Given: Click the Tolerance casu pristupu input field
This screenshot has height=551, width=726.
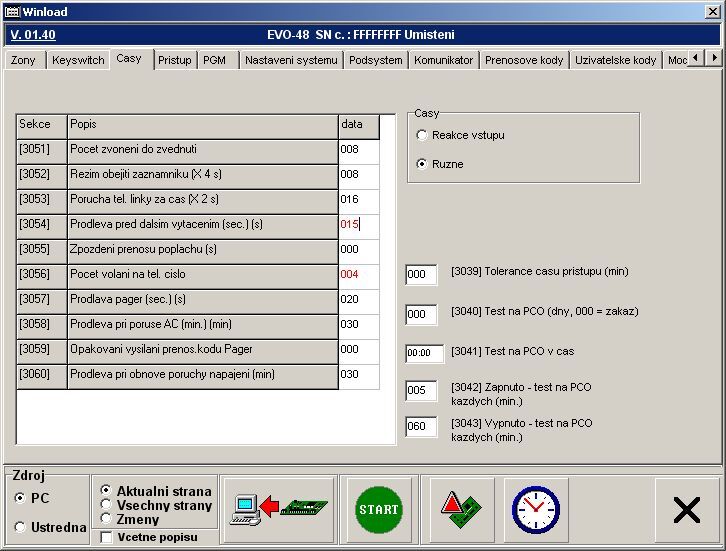Looking at the screenshot, I should (421, 275).
